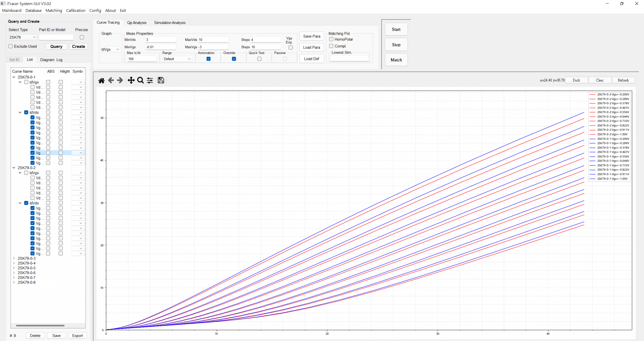Reset plot view with Home icon
The image size is (644, 341).
click(x=101, y=81)
